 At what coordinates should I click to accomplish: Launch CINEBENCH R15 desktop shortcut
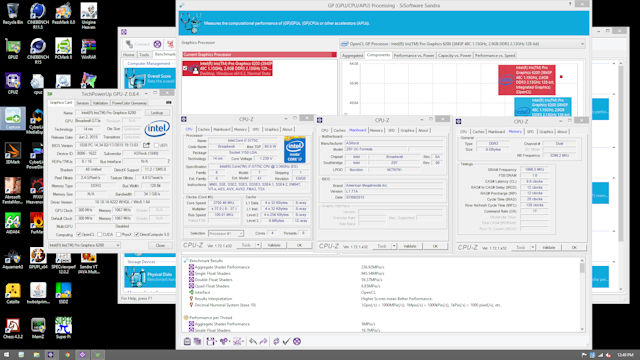38,51
